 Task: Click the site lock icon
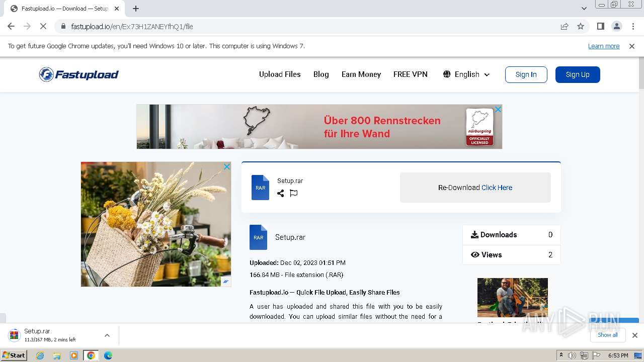pyautogui.click(x=63, y=26)
